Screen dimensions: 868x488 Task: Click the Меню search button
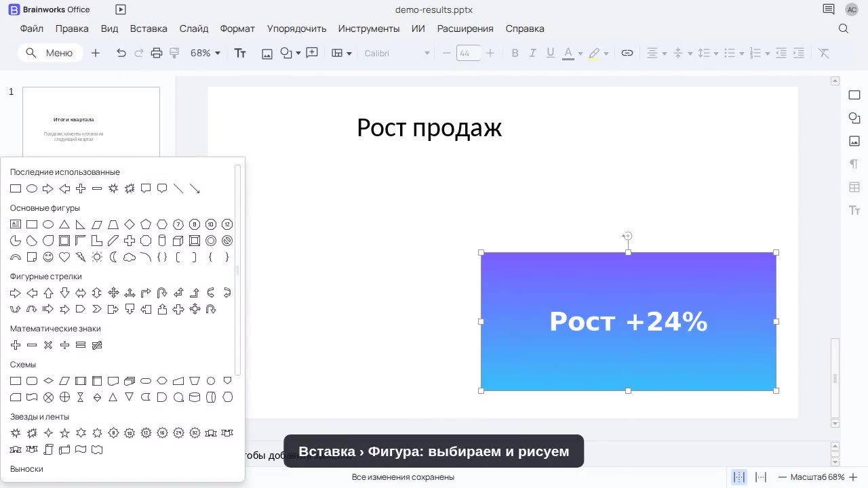click(50, 53)
